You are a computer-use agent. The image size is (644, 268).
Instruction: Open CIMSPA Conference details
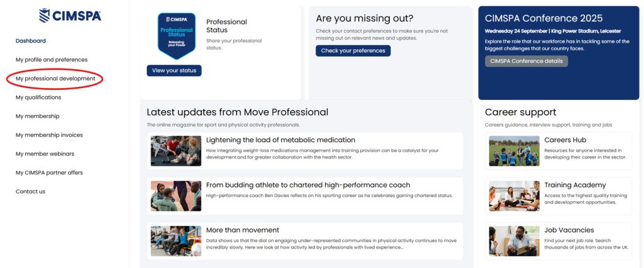pyautogui.click(x=526, y=61)
